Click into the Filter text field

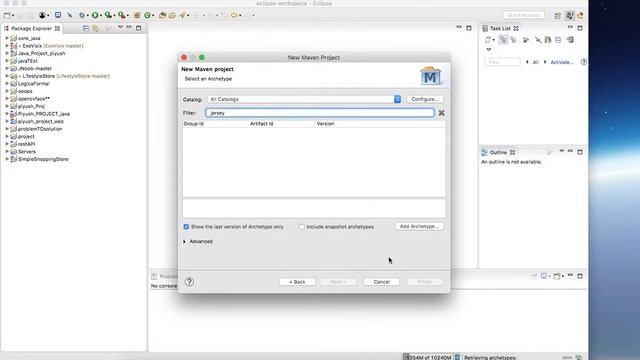(320, 113)
